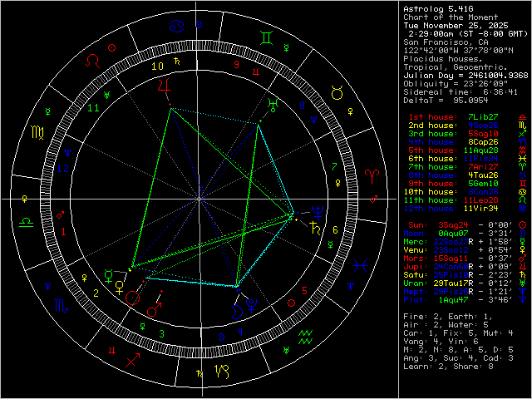This screenshot has width=532, height=399.
Task: Select the 'Yang: 4, Yin: 6' line
Action: [441, 342]
